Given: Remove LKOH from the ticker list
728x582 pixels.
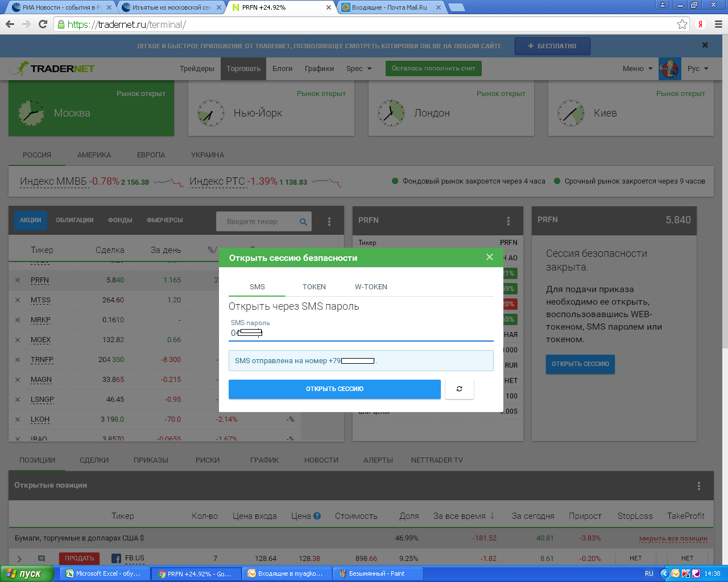Looking at the screenshot, I should pos(18,419).
